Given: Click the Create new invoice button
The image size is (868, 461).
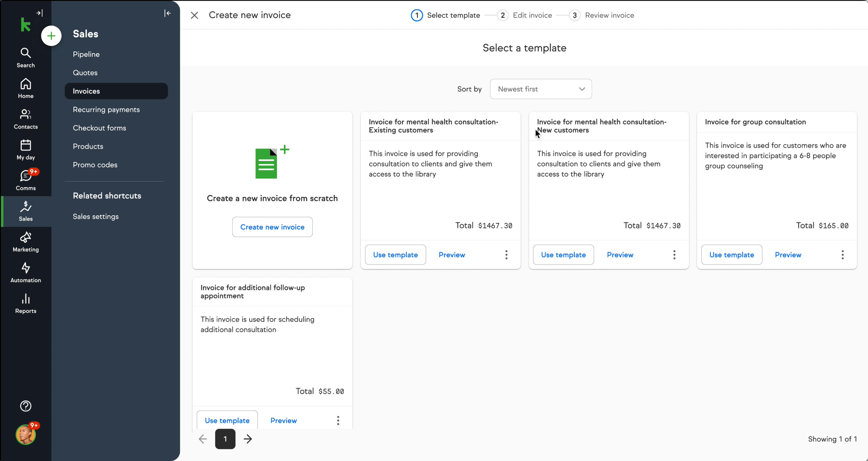Looking at the screenshot, I should pyautogui.click(x=272, y=227).
